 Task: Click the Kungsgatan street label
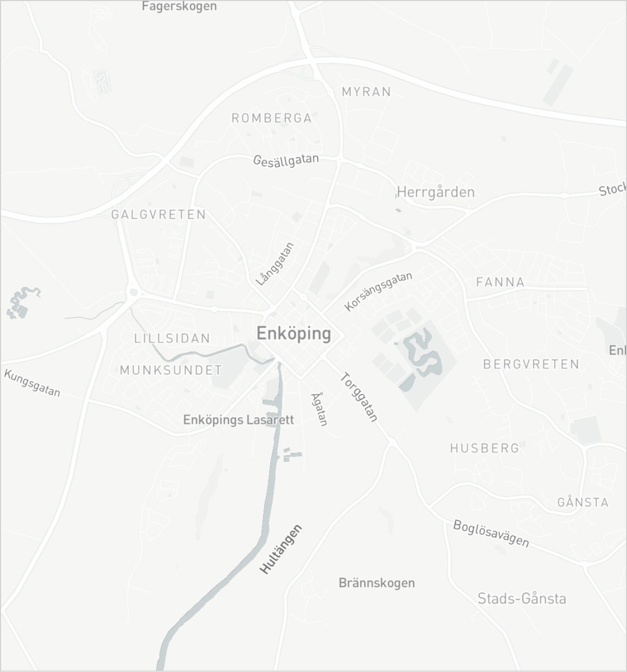click(33, 383)
